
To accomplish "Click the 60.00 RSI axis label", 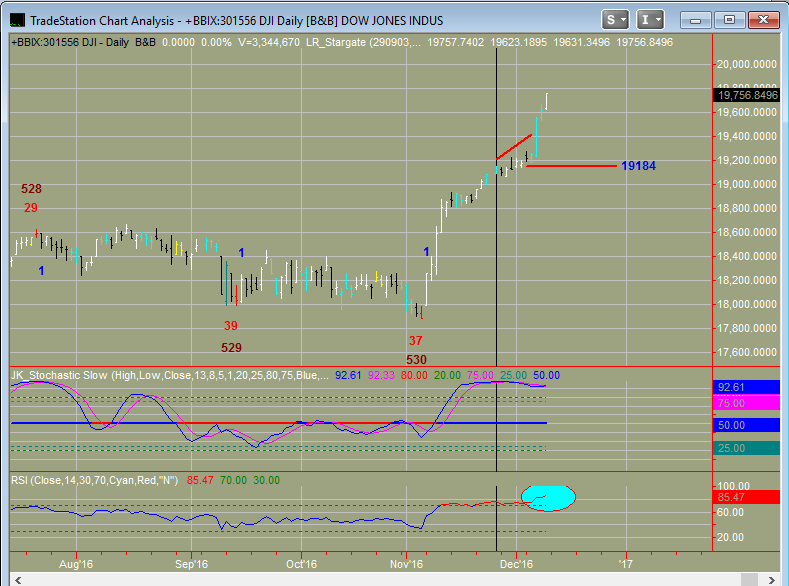I will coord(731,512).
